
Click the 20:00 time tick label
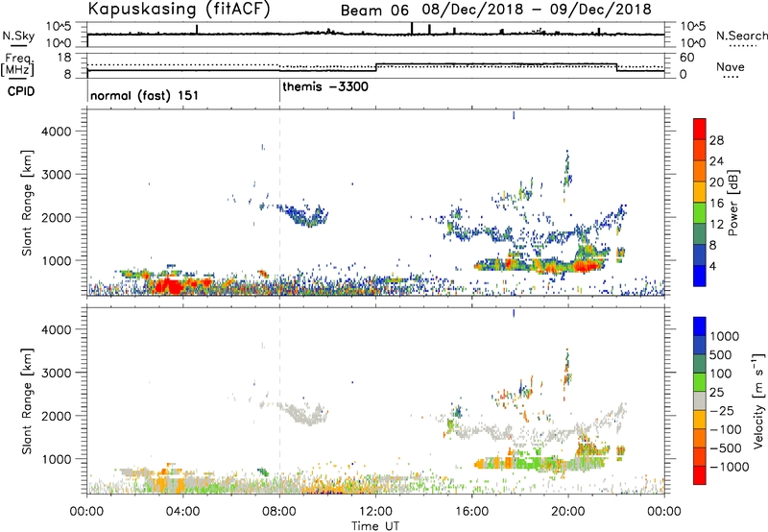click(x=568, y=512)
